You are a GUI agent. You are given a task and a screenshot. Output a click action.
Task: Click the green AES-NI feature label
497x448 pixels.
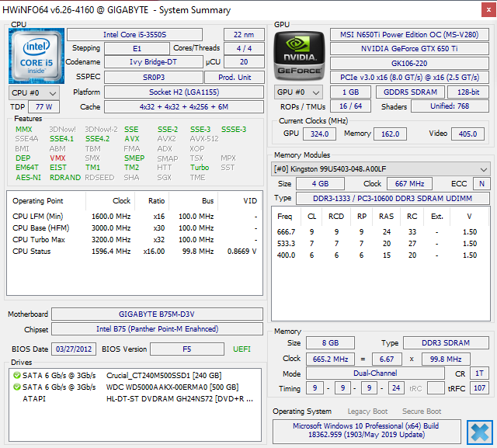28,178
